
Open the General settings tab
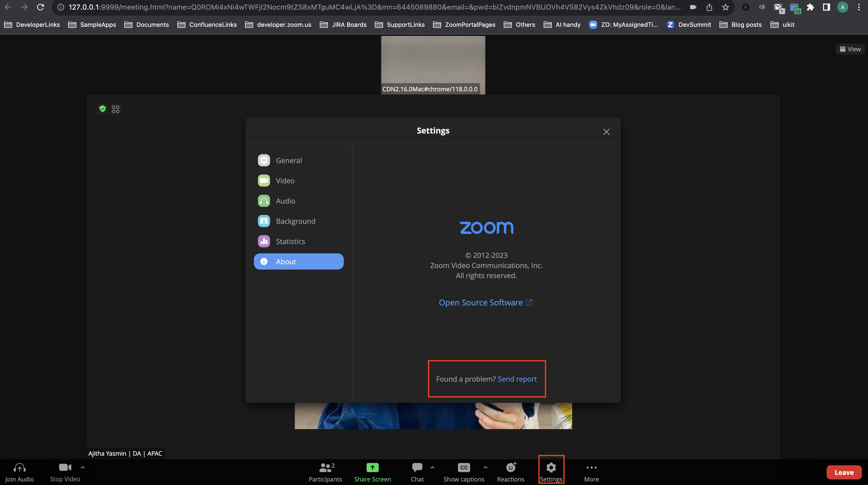click(299, 161)
